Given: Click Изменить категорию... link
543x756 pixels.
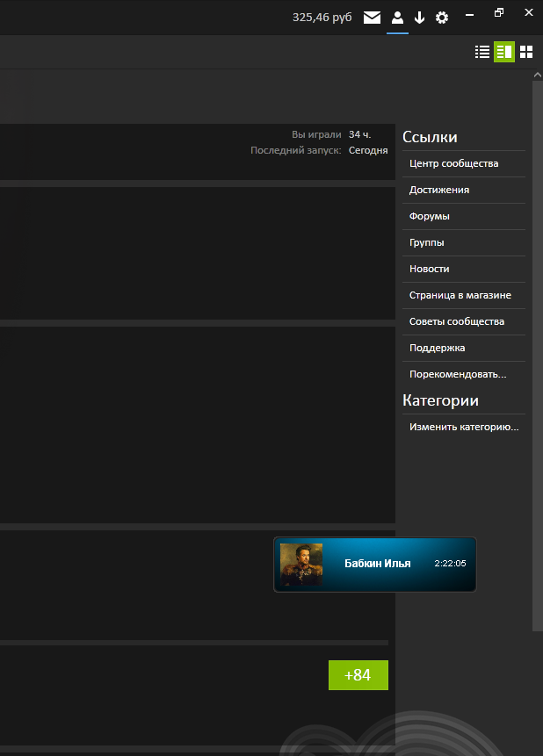Looking at the screenshot, I should (464, 427).
